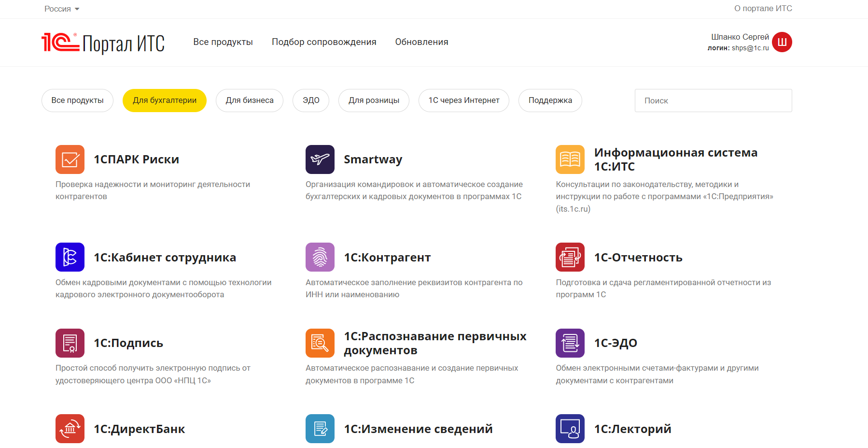868x448 pixels.
Task: Select the Для бухгалтерии filter pill
Action: (165, 101)
